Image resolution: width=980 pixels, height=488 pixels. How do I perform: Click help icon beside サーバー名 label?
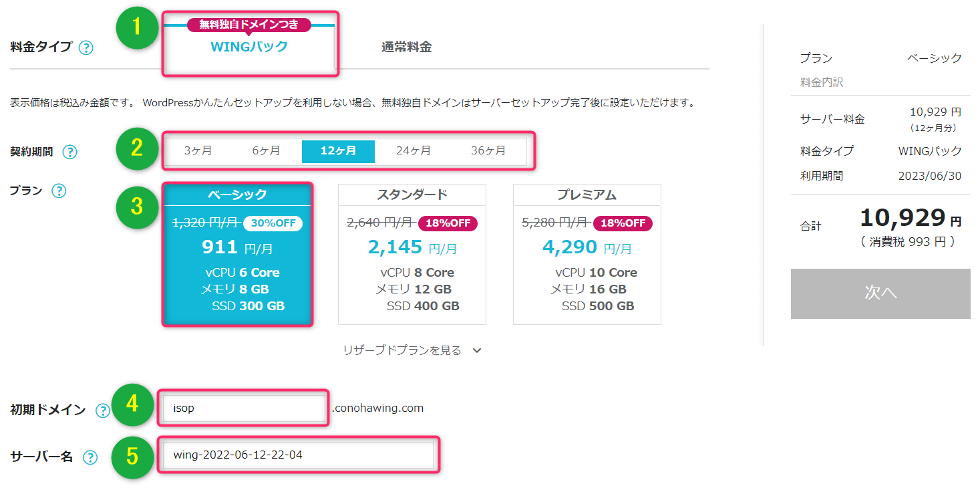pyautogui.click(x=90, y=457)
